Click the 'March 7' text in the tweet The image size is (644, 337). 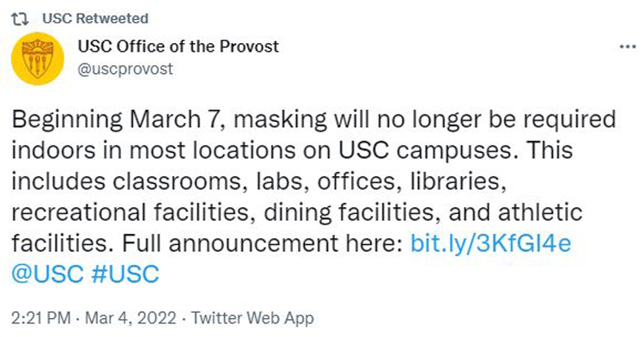click(x=177, y=119)
